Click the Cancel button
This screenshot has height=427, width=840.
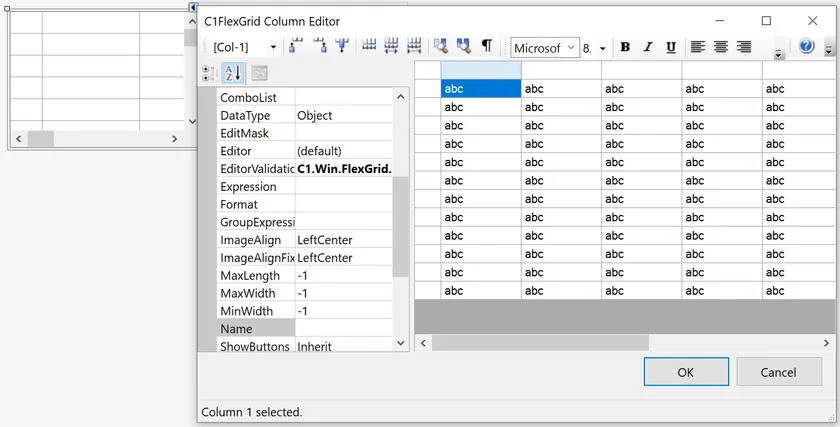coord(778,372)
